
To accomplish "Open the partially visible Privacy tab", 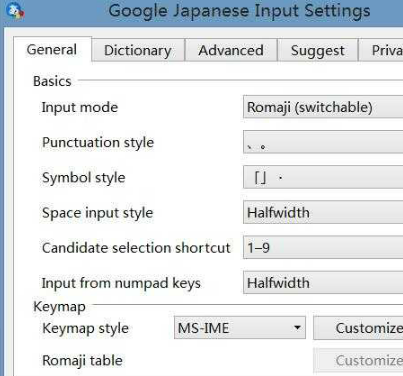I will pyautogui.click(x=381, y=50).
